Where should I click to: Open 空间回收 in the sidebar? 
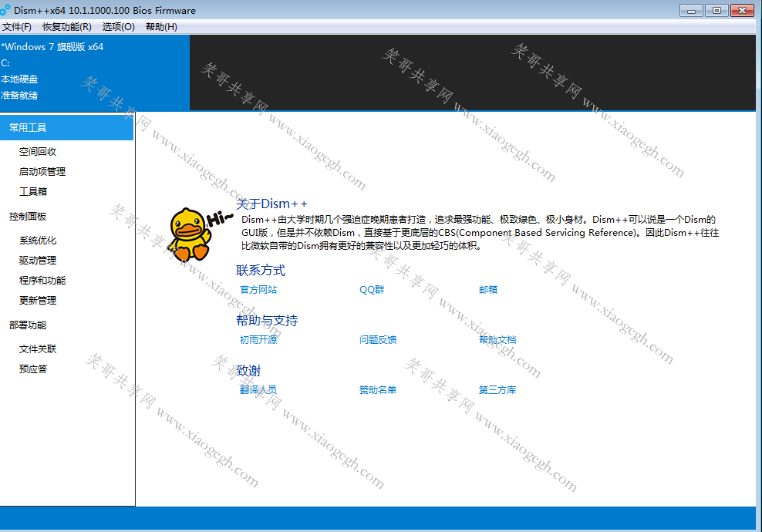(38, 152)
